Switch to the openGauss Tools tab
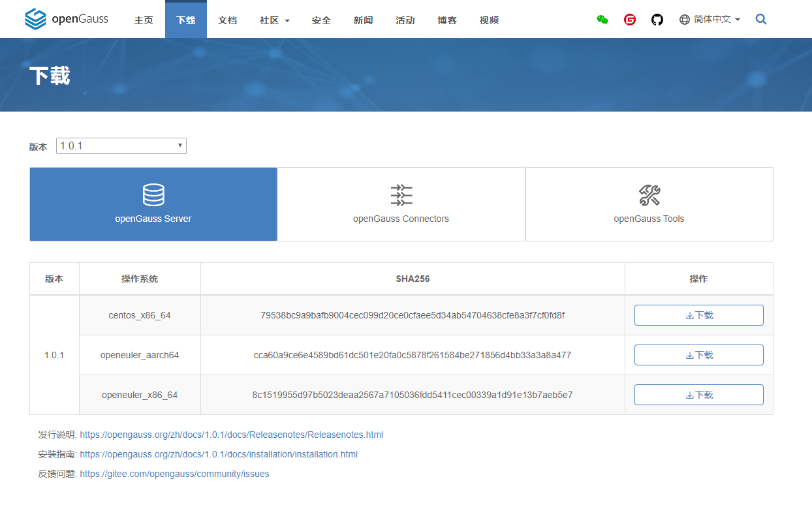 coord(649,204)
